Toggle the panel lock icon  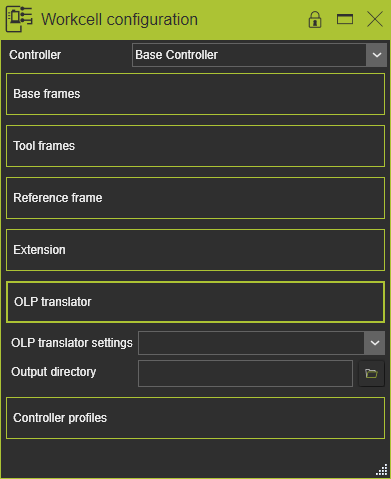point(315,19)
